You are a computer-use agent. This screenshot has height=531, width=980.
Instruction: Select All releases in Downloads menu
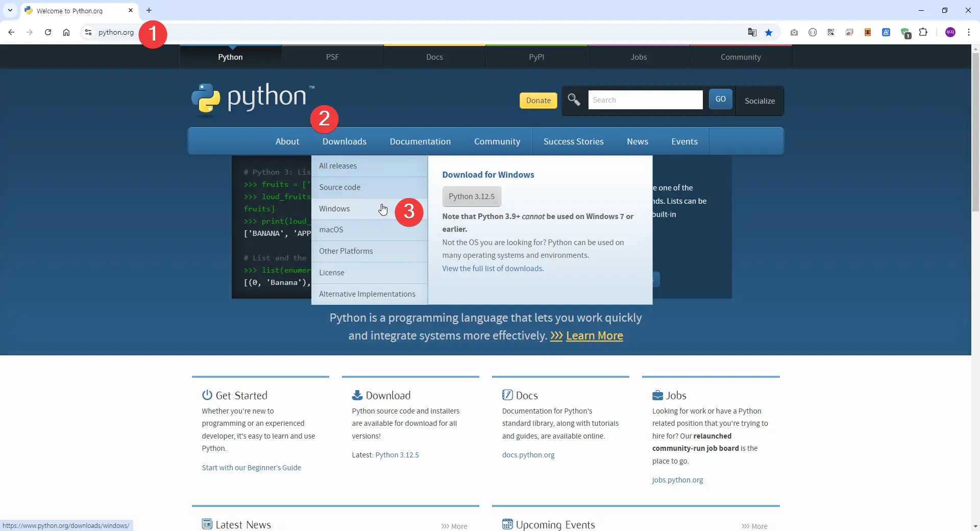[370, 166]
